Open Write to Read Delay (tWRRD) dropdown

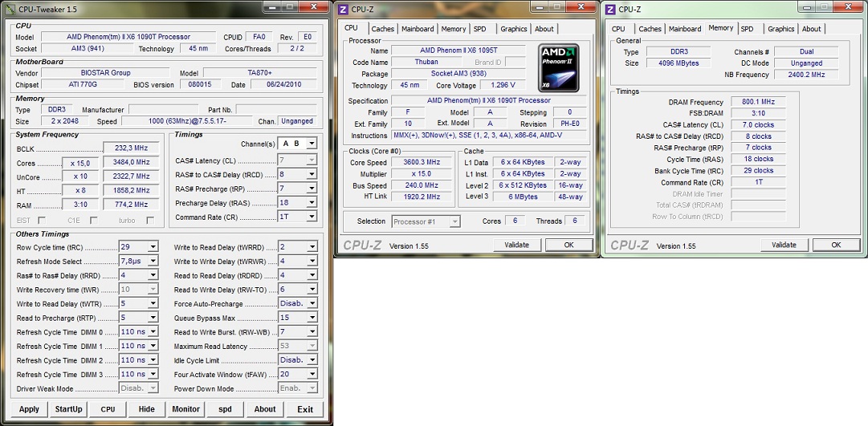point(312,247)
